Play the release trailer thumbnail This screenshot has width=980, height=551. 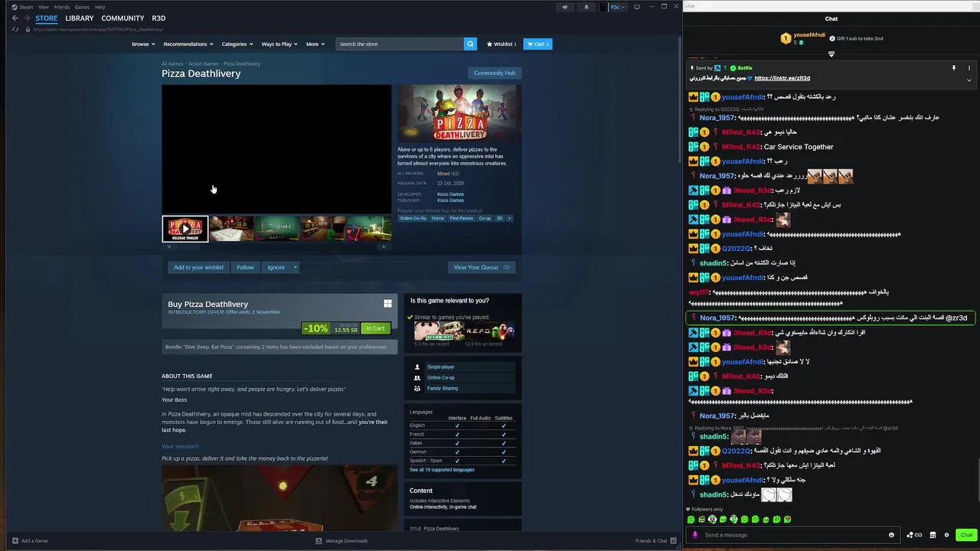click(x=185, y=229)
